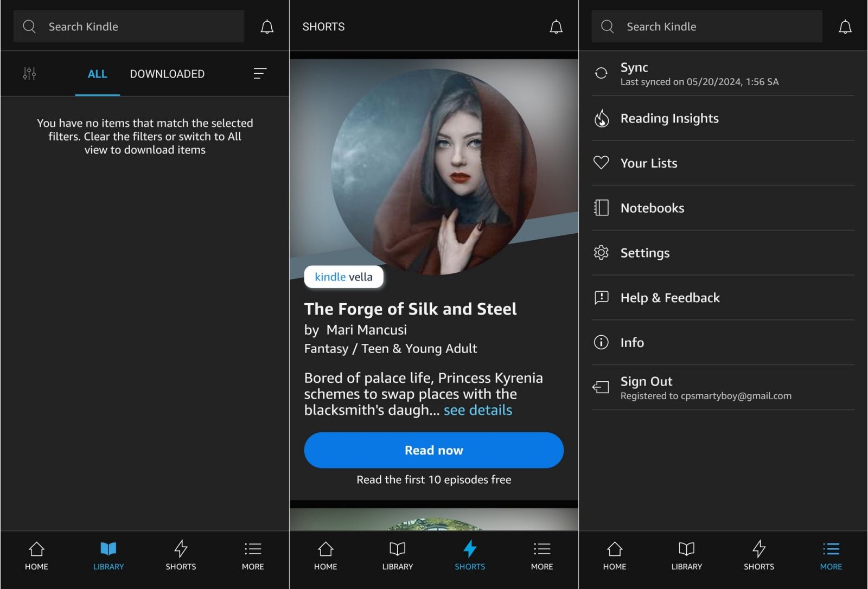The height and width of the screenshot is (589, 868).
Task: Open the see details link
Action: [x=478, y=410]
